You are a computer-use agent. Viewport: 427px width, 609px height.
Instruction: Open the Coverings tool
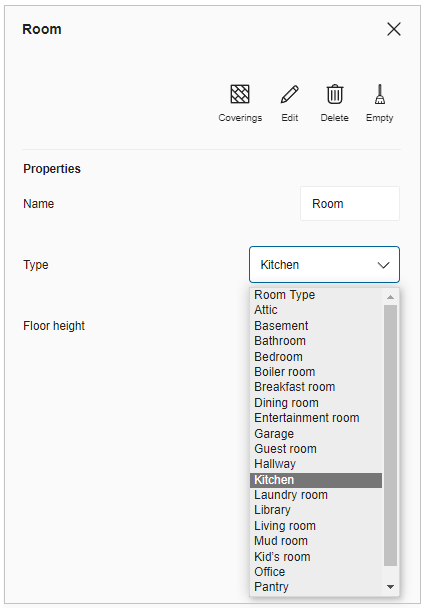point(240,103)
